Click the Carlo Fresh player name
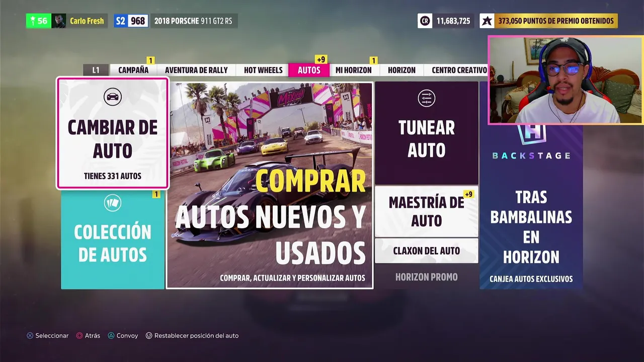Image resolution: width=644 pixels, height=362 pixels. (x=87, y=21)
